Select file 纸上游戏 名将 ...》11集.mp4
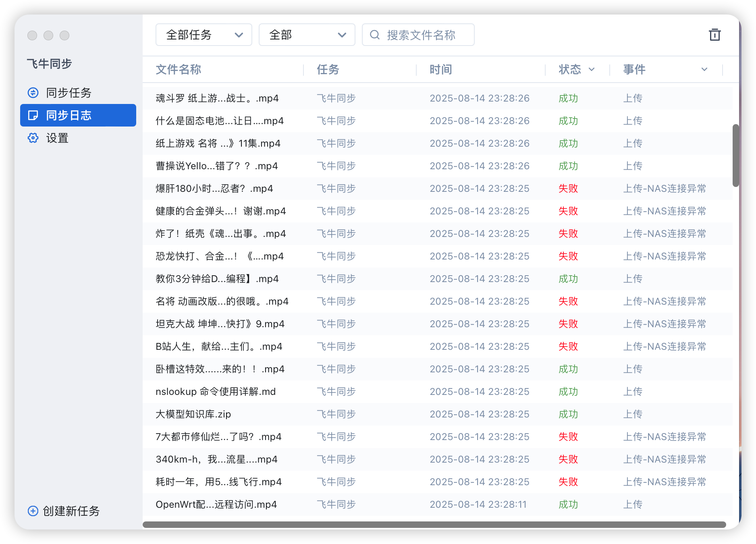Viewport: 756px width, 544px height. click(x=218, y=143)
